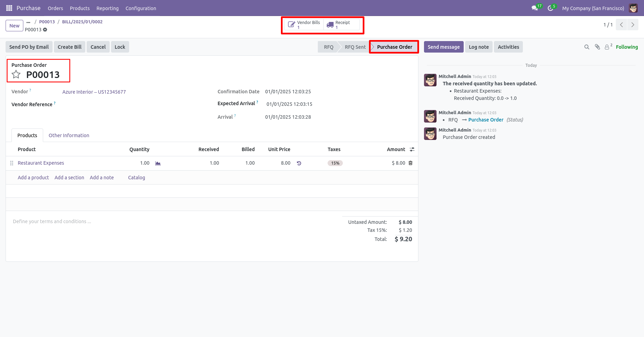Open the Configuration menu
Screen dimensions: 644x337
[x=141, y=8]
